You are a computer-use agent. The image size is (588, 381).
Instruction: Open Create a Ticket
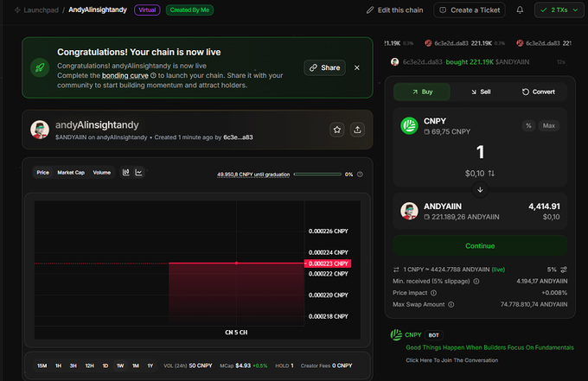pyautogui.click(x=470, y=10)
